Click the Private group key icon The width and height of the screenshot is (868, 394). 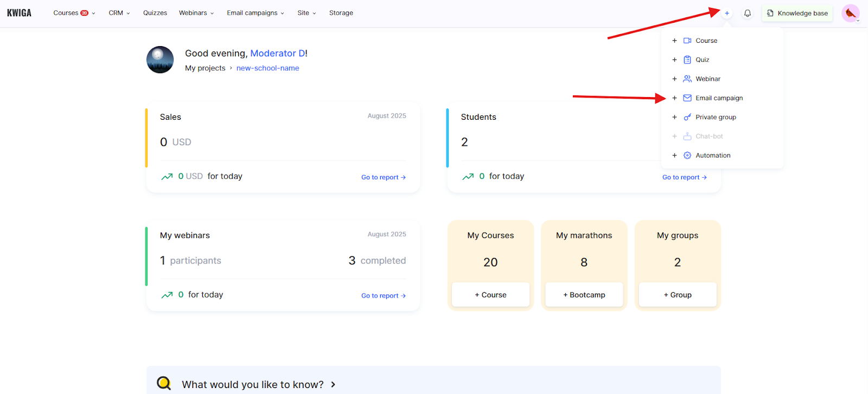click(687, 117)
